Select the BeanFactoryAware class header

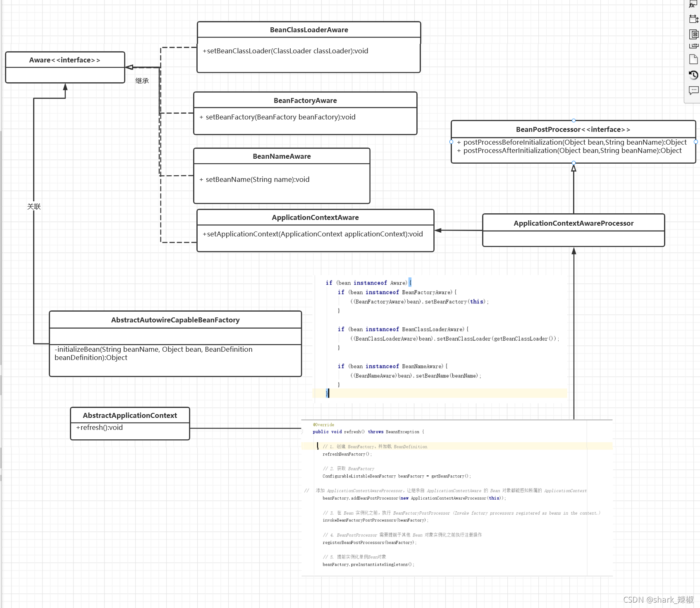tap(305, 100)
